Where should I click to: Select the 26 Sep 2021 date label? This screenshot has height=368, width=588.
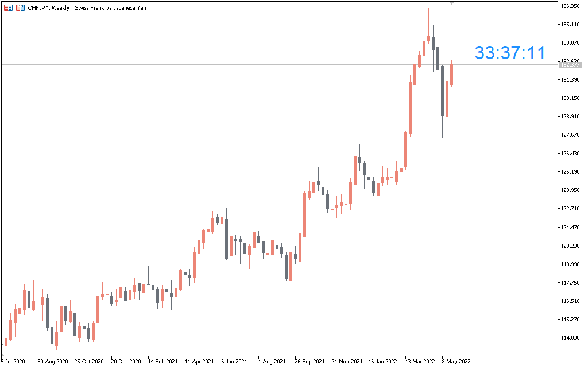tap(310, 362)
